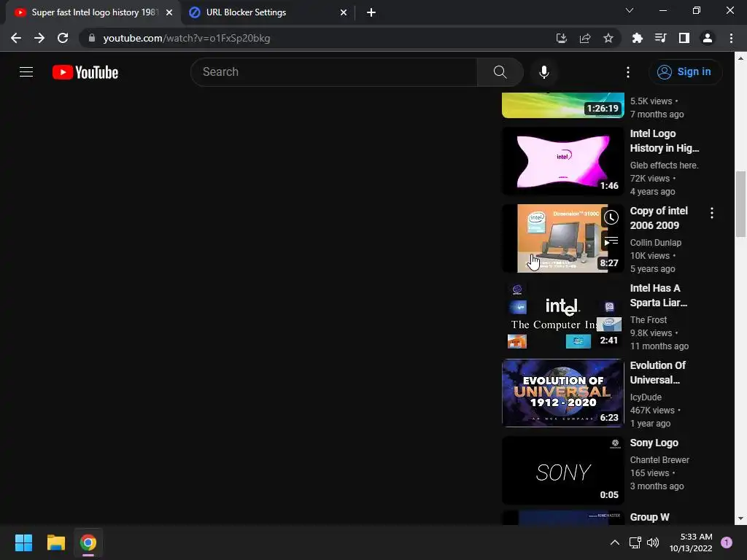747x560 pixels.
Task: Add Copy of intel video to queue
Action: 611,241
